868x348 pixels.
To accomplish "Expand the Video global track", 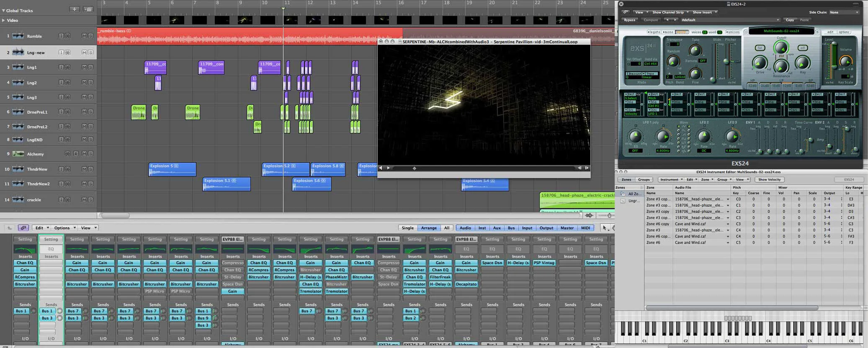I will click(3, 20).
